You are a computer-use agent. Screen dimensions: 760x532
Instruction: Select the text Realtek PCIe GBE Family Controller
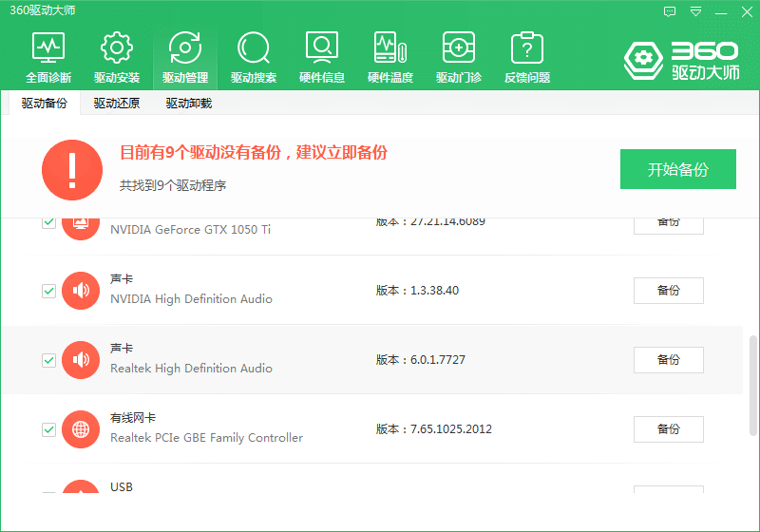coord(206,438)
